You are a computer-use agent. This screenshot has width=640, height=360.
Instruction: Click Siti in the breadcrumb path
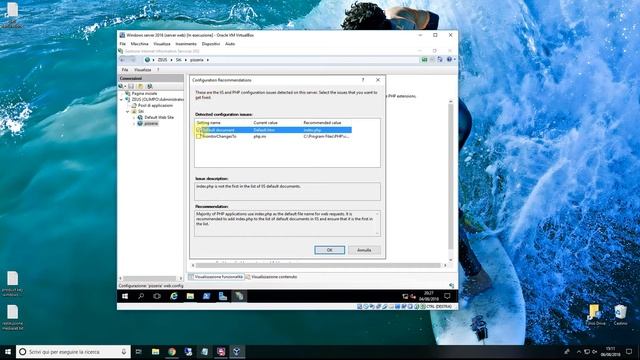click(178, 60)
